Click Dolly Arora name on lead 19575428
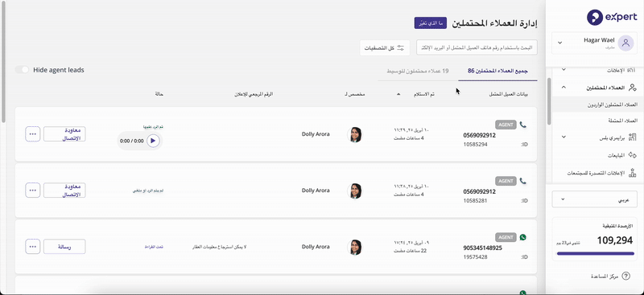Screen dimensions: 644x295 pos(316,247)
